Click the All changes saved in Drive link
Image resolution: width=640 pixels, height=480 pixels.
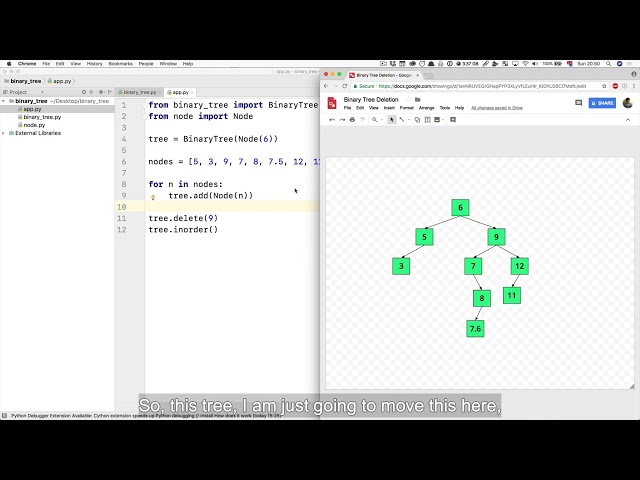pos(497,108)
